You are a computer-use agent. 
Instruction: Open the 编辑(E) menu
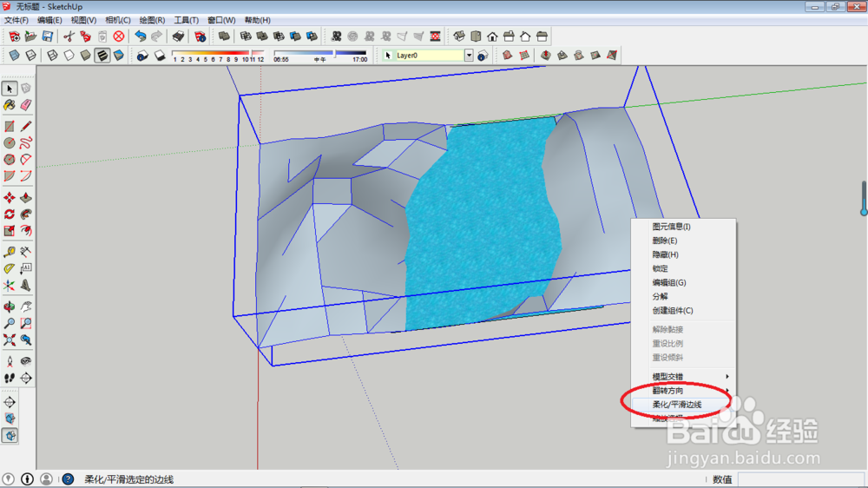tap(49, 20)
